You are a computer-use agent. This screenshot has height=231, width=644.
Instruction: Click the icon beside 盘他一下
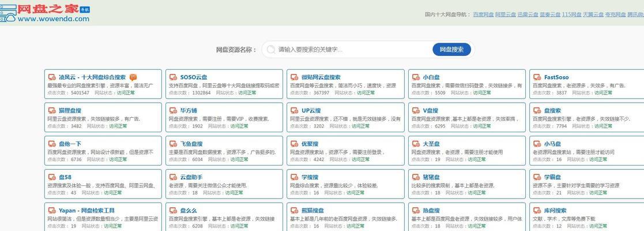point(52,144)
